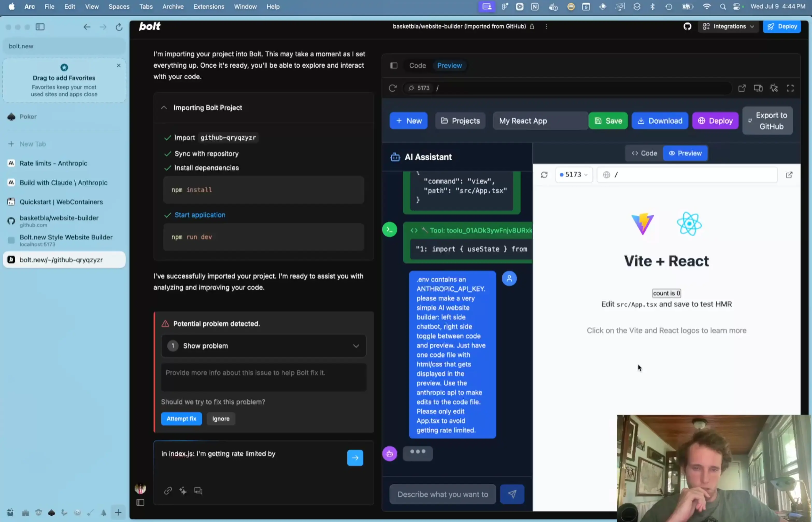Click the discussion mode chat icon
The height and width of the screenshot is (522, 812).
tap(198, 490)
